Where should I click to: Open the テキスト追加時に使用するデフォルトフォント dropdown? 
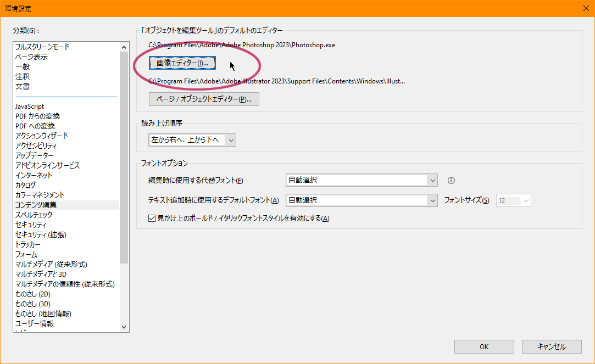(432, 200)
